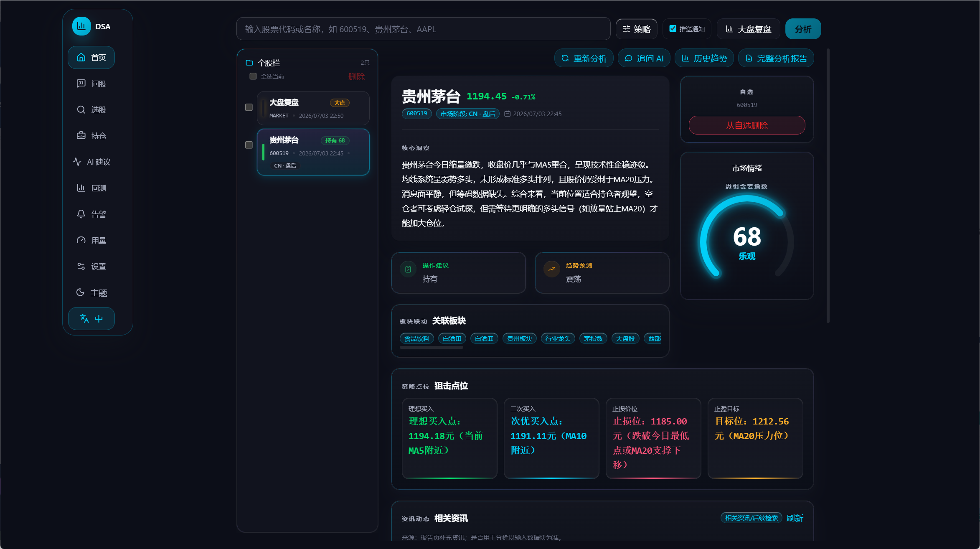The height and width of the screenshot is (549, 980).
Task: Click the 设置 sliders icon
Action: pyautogui.click(x=81, y=266)
